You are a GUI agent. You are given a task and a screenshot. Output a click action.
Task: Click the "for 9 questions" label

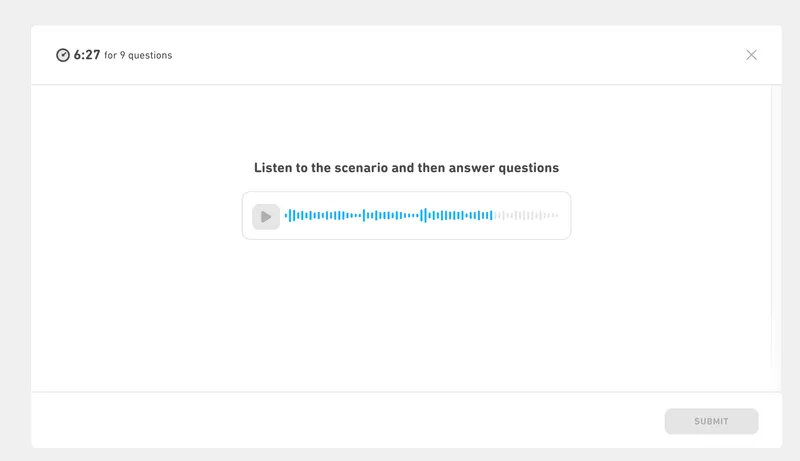pos(138,56)
